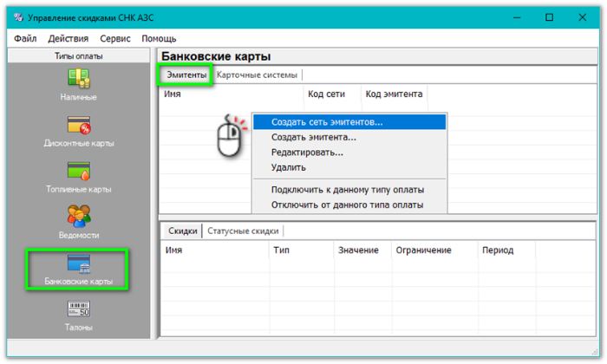The image size is (607, 364).
Task: Select Подключить к данному типу оплаты
Action: 347,190
